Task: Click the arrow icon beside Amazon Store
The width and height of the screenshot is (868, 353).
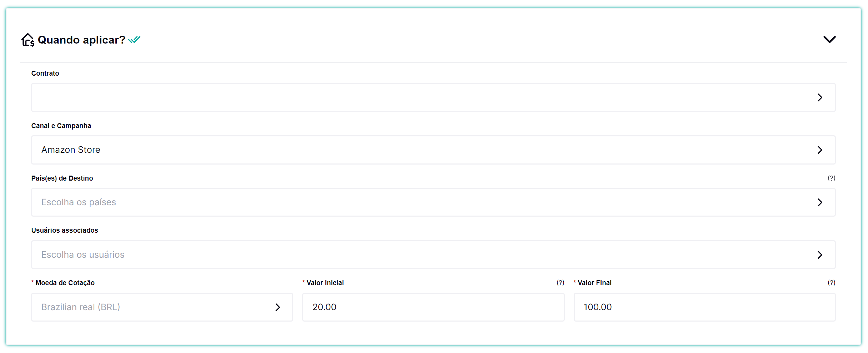Action: pos(820,150)
